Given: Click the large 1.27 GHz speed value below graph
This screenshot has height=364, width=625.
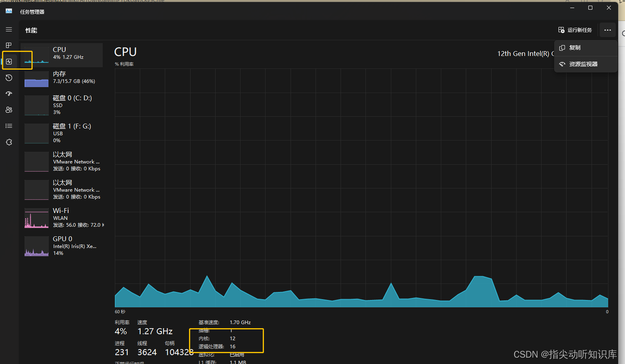Looking at the screenshot, I should (155, 331).
